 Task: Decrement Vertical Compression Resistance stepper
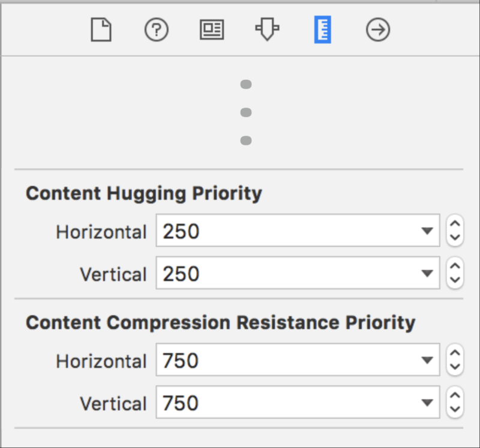tap(455, 410)
